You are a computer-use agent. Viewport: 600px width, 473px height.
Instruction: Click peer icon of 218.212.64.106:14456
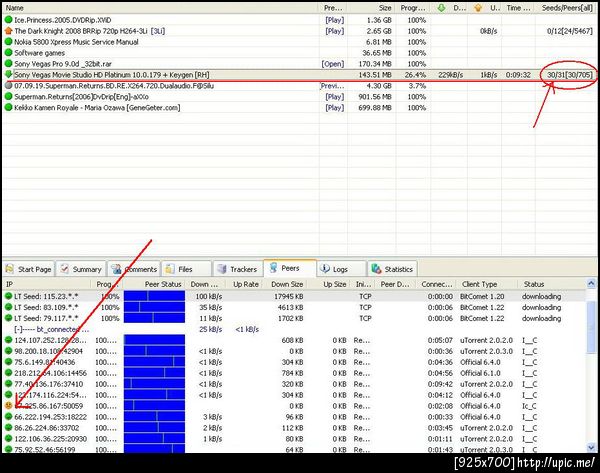(x=8, y=373)
